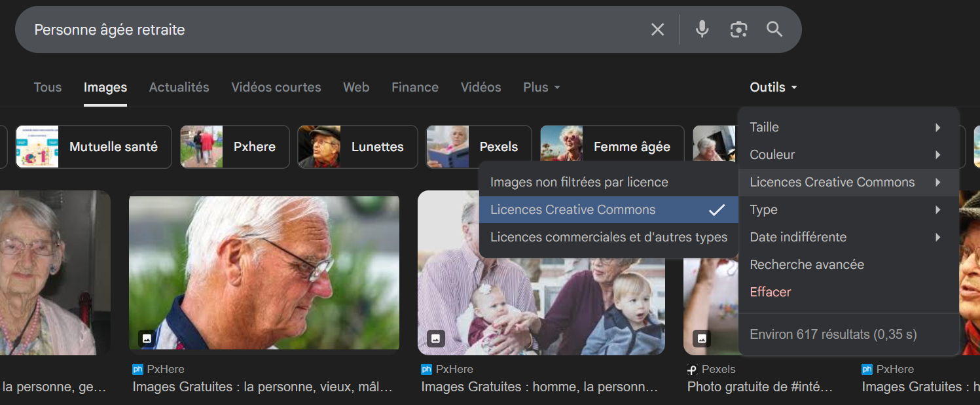Open the Plus dropdown in navigation
Screen dimensions: 980x405
coord(541,87)
